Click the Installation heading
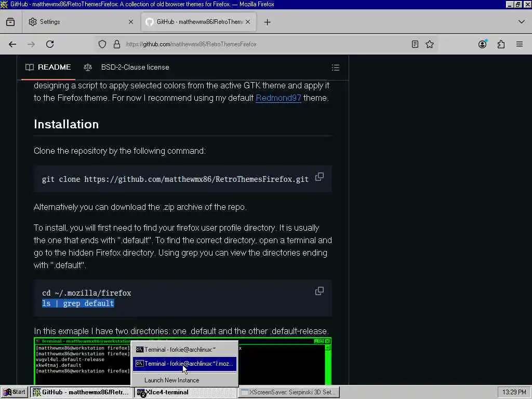 [66, 124]
